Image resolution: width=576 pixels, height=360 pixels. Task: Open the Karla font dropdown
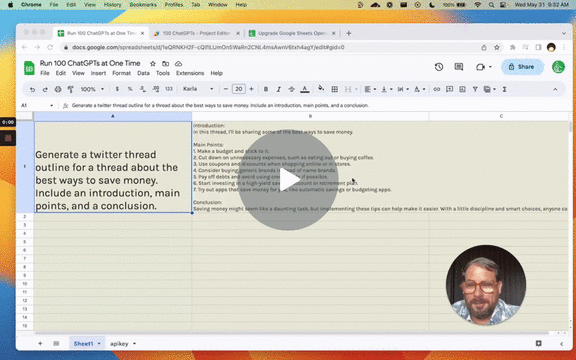198,89
